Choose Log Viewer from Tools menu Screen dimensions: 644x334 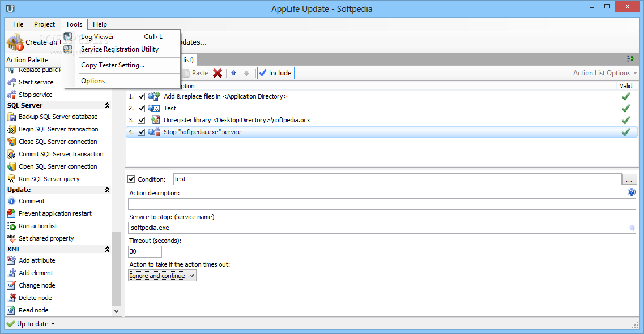click(x=121, y=37)
